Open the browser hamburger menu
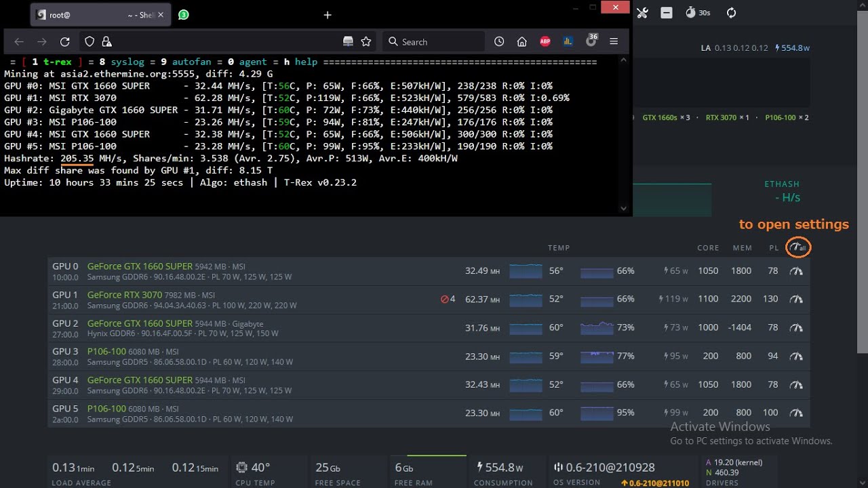The height and width of the screenshot is (488, 868). [614, 41]
